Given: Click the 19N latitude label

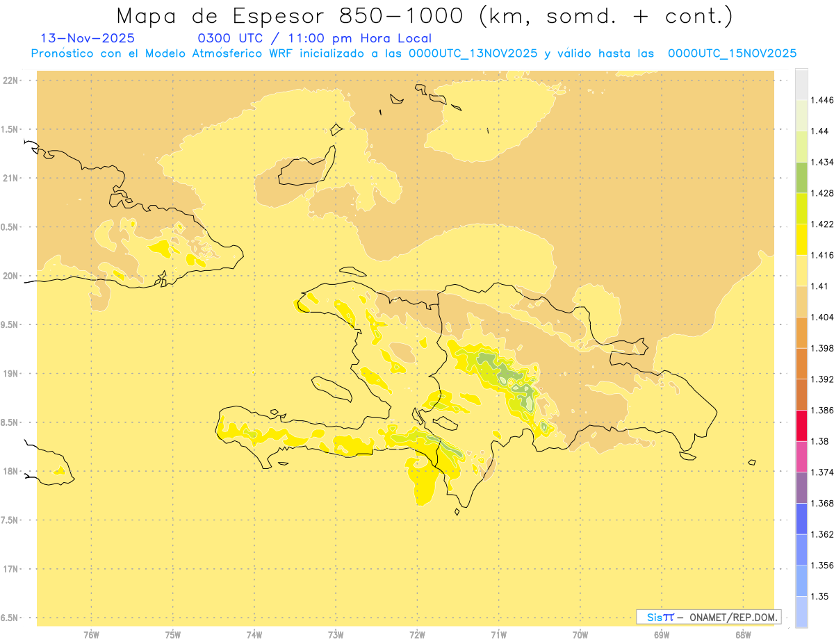Looking at the screenshot, I should point(10,374).
